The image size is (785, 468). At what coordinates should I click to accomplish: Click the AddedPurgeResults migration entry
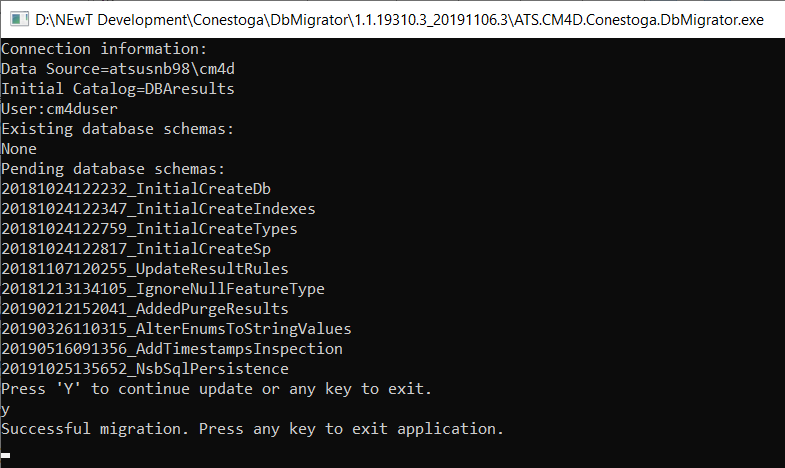[145, 309]
